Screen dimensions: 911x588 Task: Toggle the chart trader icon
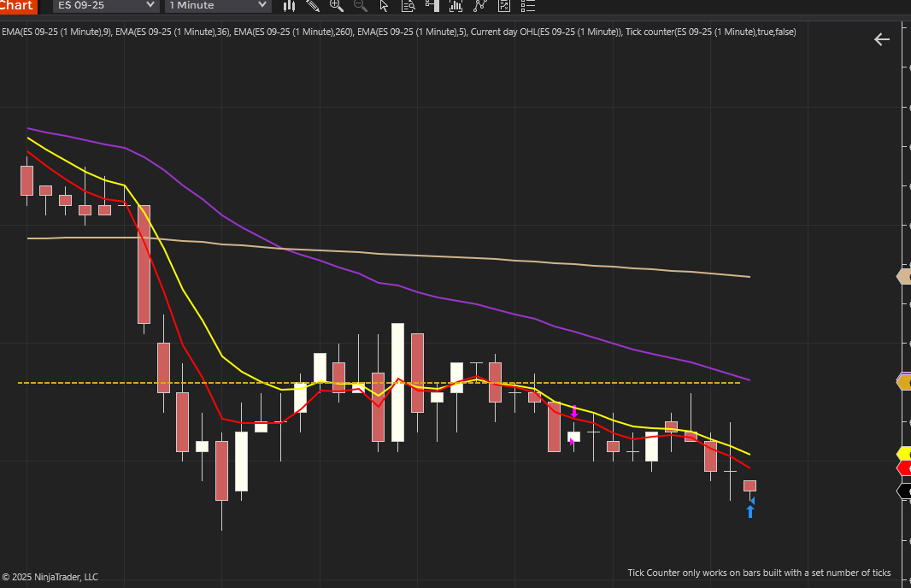tap(432, 6)
